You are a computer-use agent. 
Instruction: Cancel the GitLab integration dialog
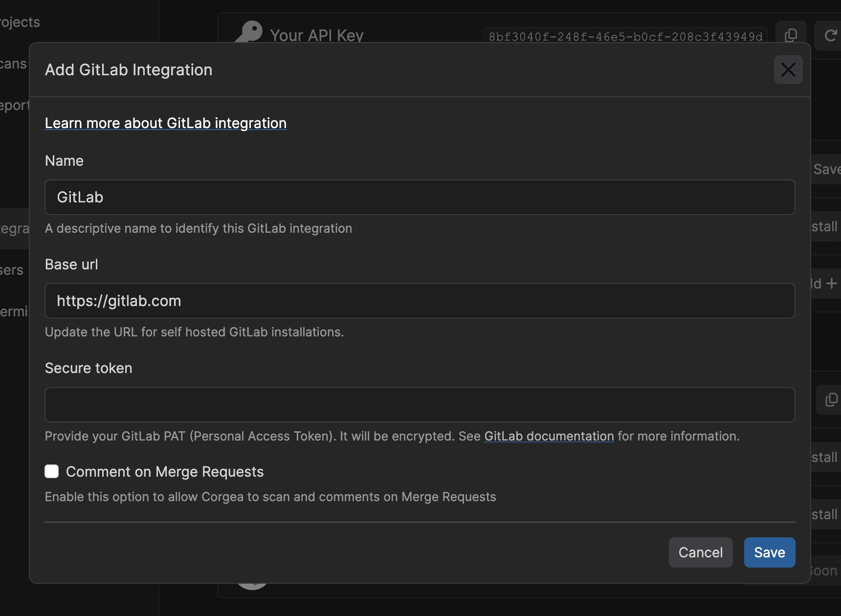click(x=700, y=552)
